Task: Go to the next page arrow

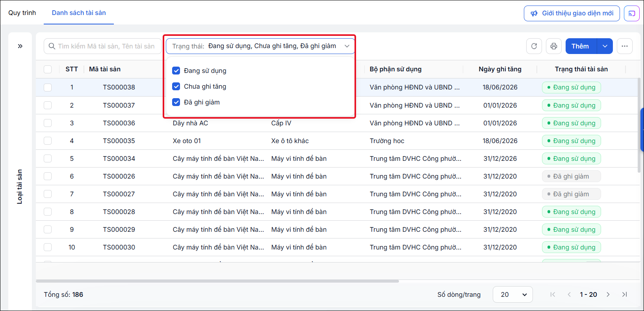Action: pyautogui.click(x=608, y=294)
